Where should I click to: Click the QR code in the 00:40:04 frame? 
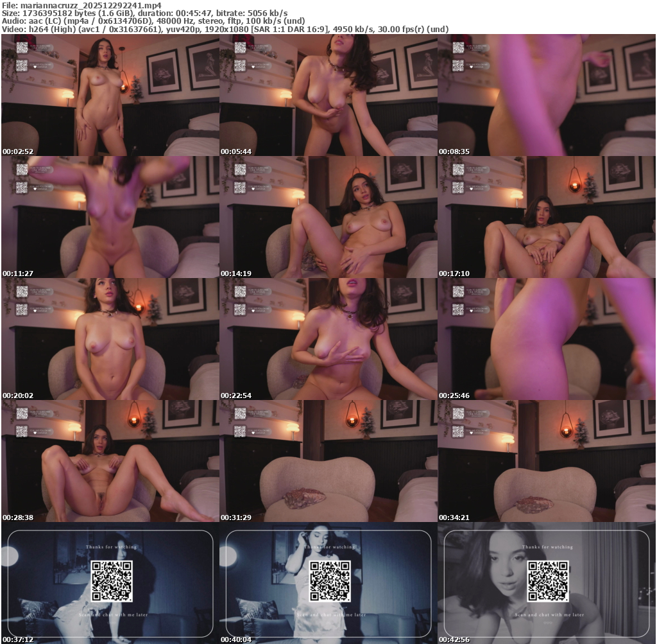pos(330,580)
